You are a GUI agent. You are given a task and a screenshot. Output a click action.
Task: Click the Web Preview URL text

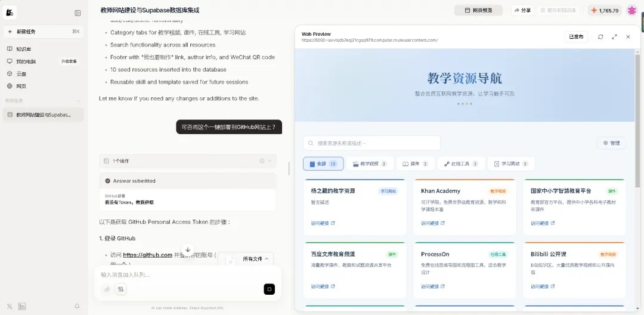[x=370, y=40]
